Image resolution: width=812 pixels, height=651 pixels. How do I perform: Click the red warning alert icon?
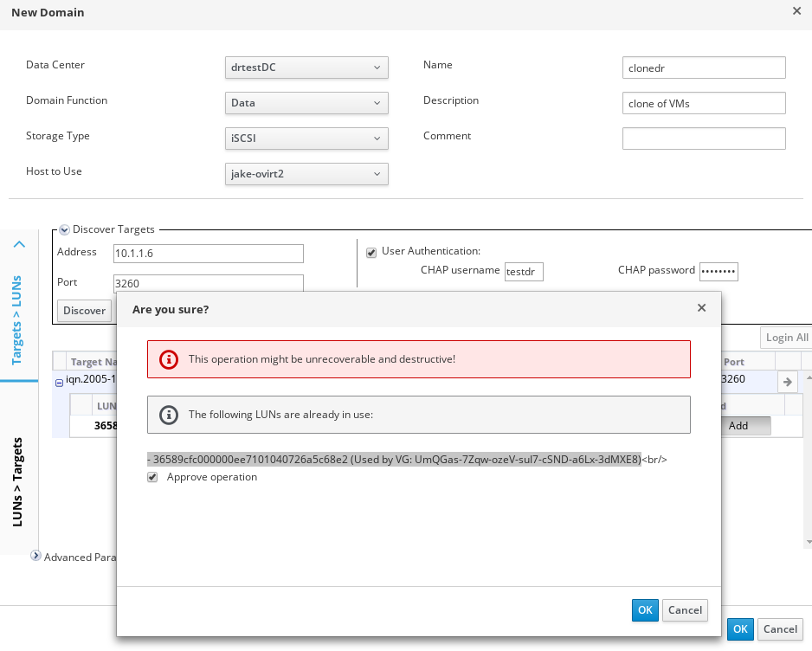170,359
